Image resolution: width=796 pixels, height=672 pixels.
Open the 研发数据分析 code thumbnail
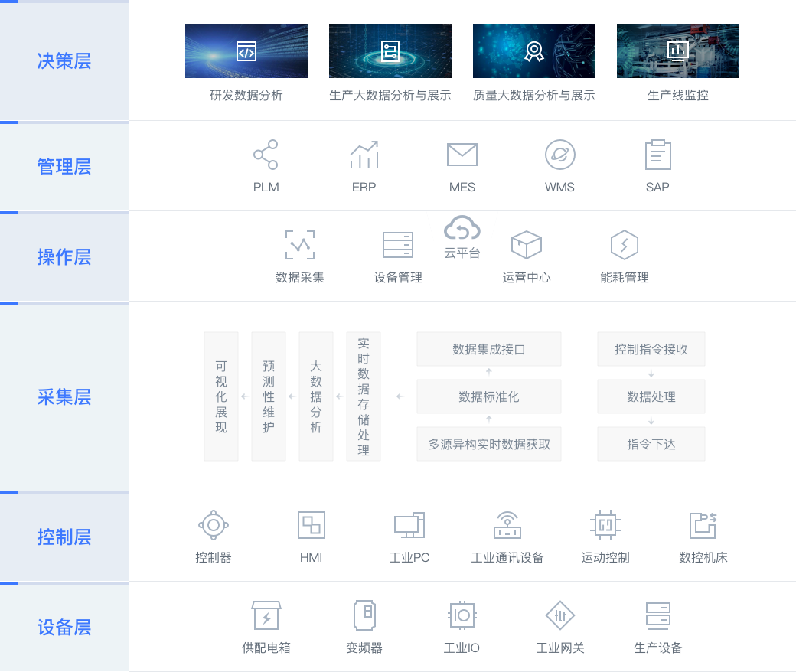point(246,51)
